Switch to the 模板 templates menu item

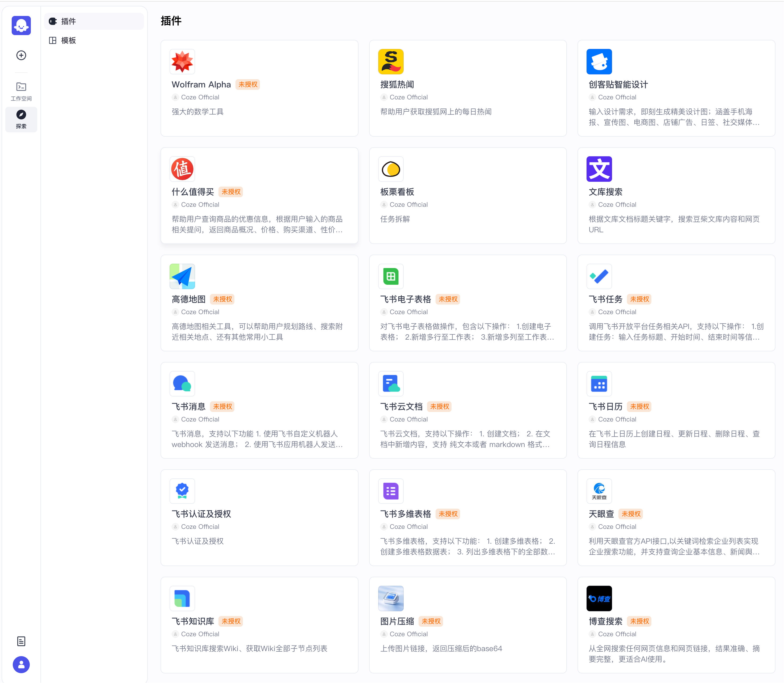point(69,40)
